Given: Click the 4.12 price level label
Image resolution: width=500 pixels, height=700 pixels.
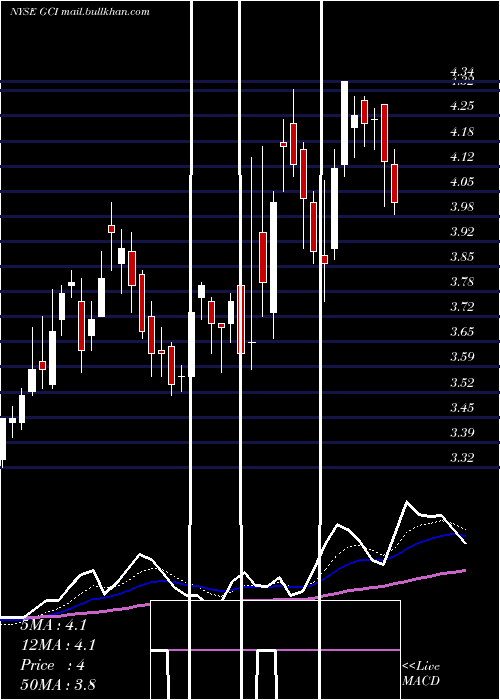Looking at the screenshot, I should (x=462, y=157).
